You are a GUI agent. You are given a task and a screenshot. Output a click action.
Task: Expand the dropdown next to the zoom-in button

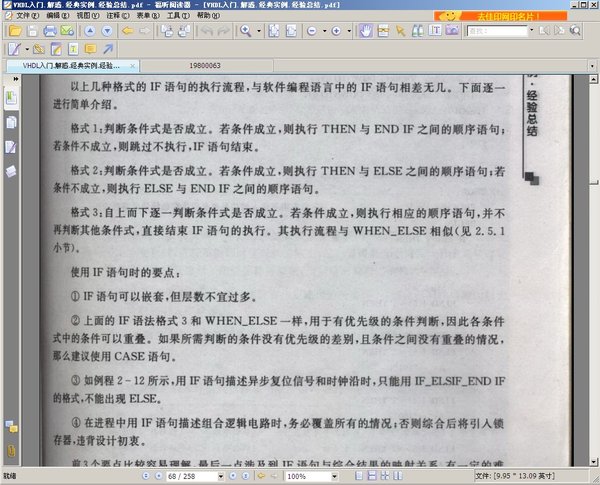coord(349,31)
